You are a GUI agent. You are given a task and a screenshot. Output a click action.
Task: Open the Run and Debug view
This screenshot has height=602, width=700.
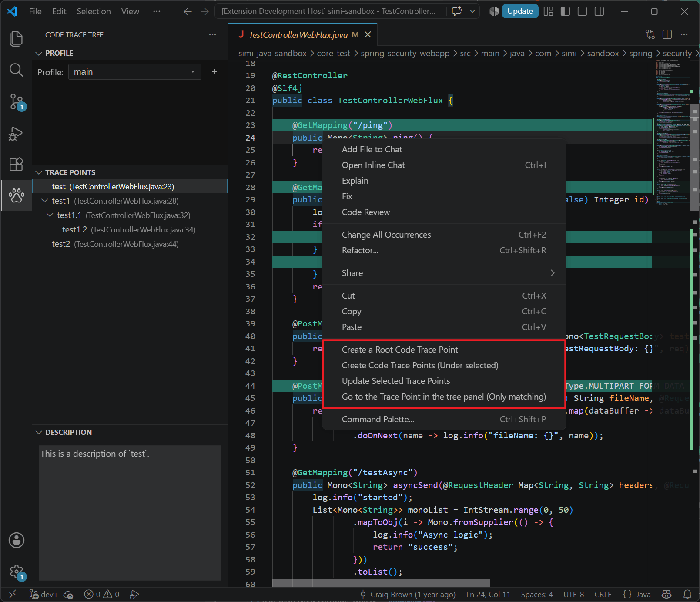tap(16, 133)
